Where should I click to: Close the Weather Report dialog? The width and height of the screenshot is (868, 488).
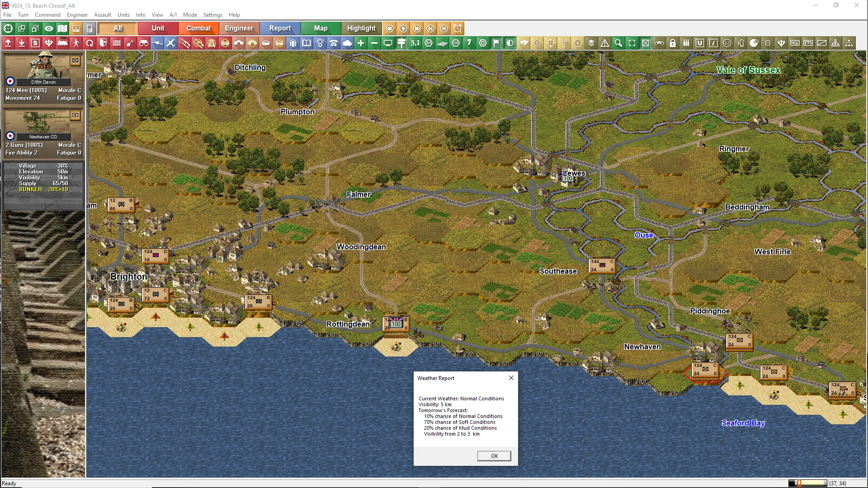[511, 378]
